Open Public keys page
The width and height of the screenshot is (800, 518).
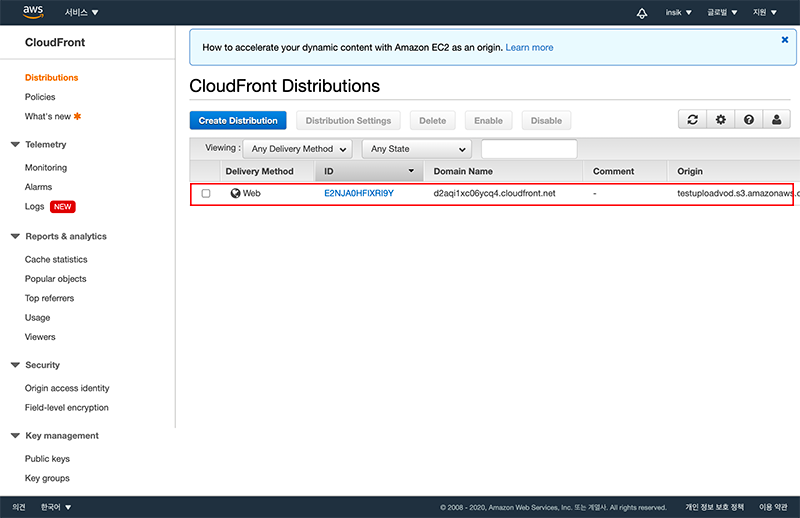coord(47,458)
